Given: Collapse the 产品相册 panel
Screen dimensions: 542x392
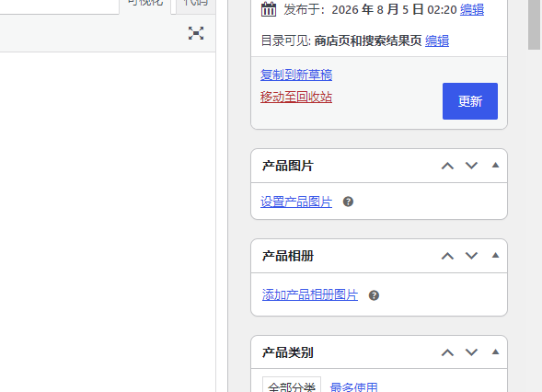Looking at the screenshot, I should coord(495,256).
